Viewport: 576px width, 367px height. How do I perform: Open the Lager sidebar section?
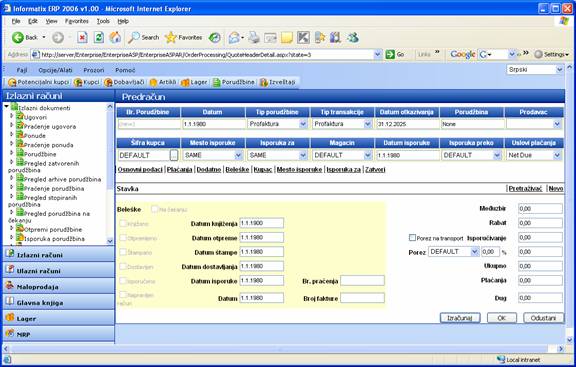(59, 319)
